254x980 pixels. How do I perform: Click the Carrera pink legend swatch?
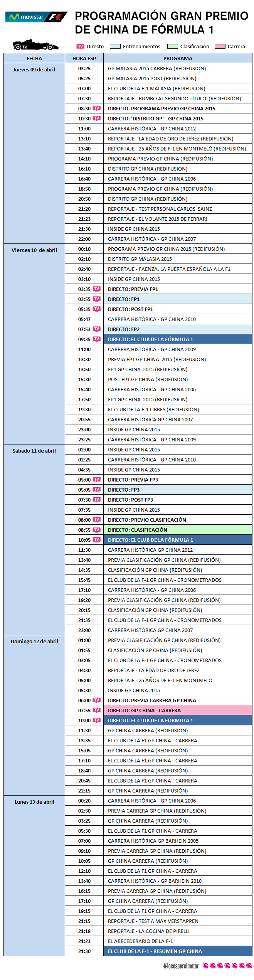(220, 47)
